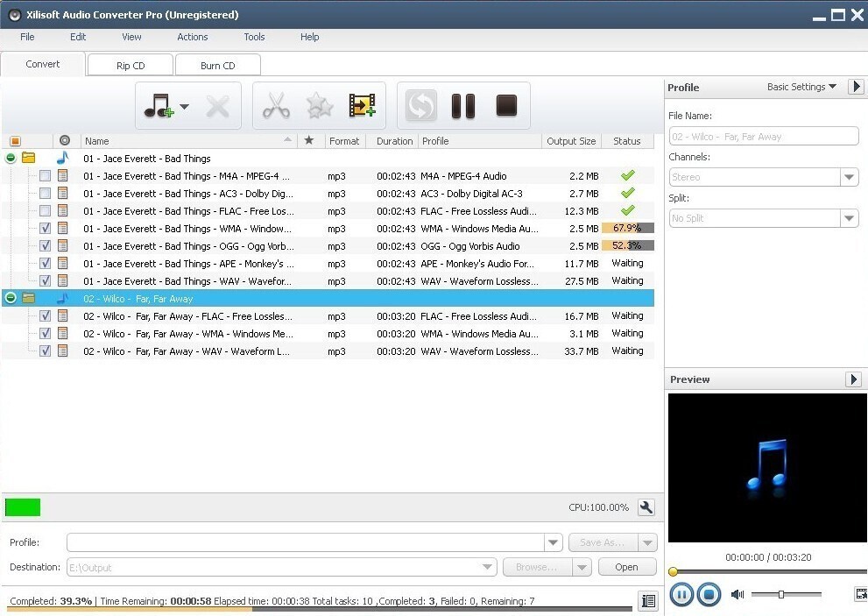Mute the preview with the speaker icon
Viewport: 868px width, 616px height.
click(737, 594)
